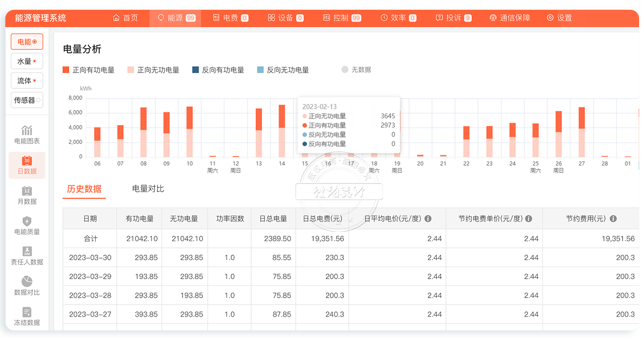Viewport: 644px width, 345px height.
Task: Toggle 反向有功电量 legend series
Action: click(x=218, y=70)
